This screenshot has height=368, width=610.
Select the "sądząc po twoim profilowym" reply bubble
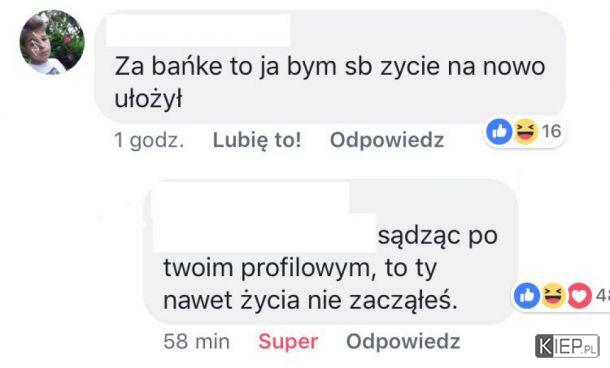pyautogui.click(x=331, y=252)
